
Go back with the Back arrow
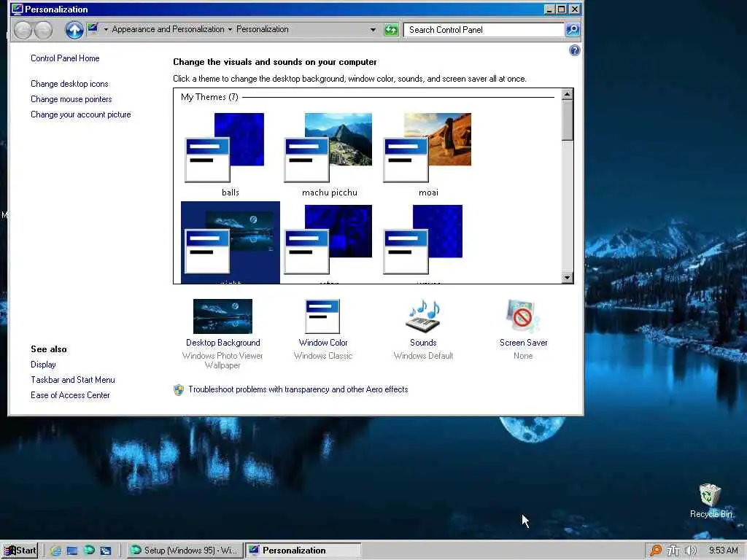23,29
